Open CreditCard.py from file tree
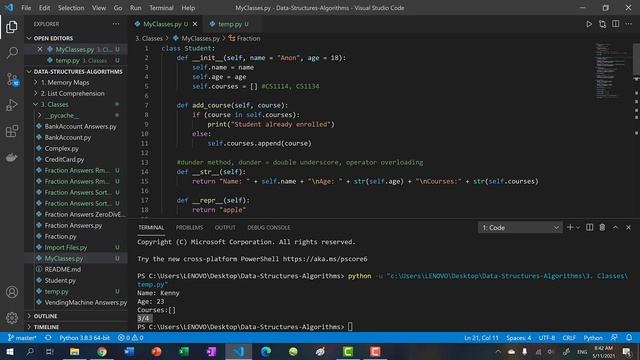 [x=64, y=160]
